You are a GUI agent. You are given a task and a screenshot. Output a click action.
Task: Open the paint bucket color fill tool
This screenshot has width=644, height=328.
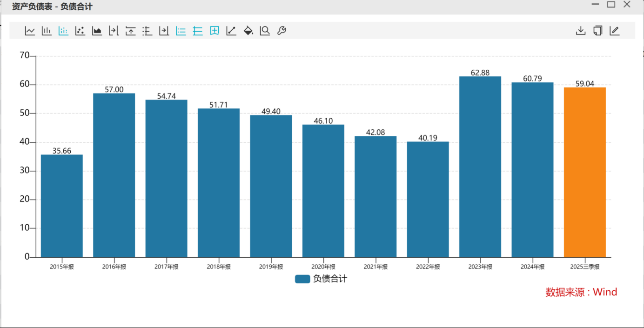click(x=248, y=31)
